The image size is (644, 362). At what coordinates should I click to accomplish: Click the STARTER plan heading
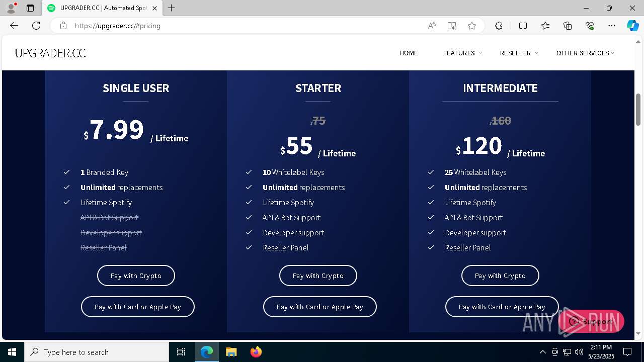(x=318, y=88)
